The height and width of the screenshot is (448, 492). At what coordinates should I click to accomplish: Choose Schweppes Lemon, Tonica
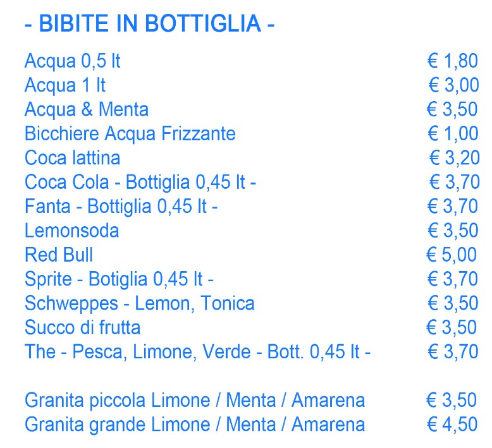[139, 303]
